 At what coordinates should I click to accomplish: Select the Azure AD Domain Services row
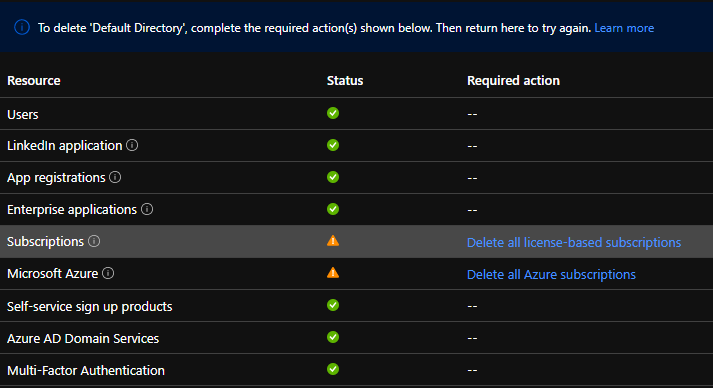pos(356,338)
